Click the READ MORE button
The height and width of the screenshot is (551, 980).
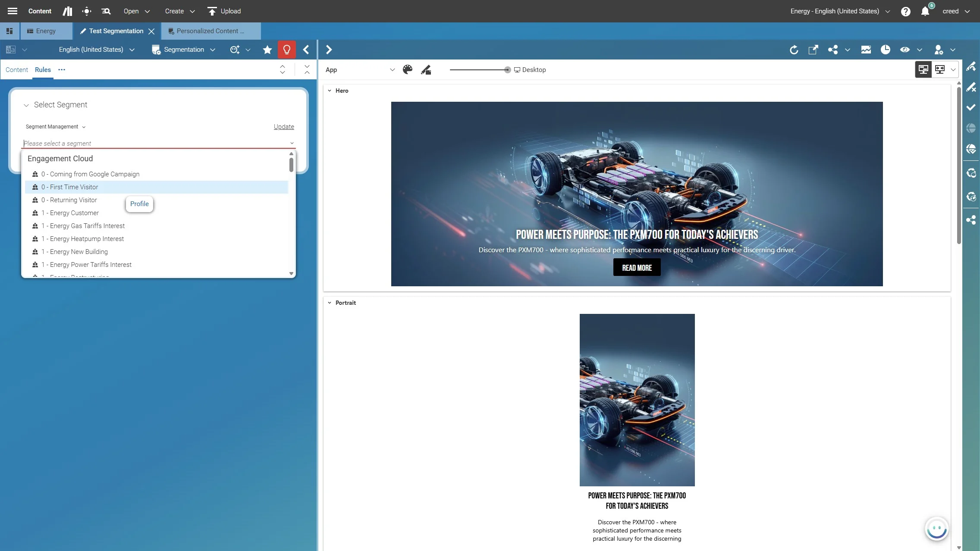click(637, 267)
